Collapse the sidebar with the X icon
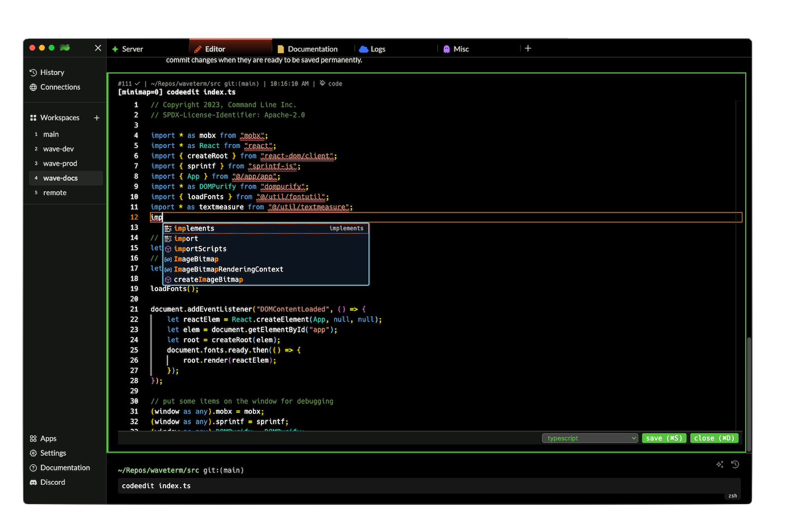Image resolution: width=792 pixels, height=532 pixels. point(98,48)
